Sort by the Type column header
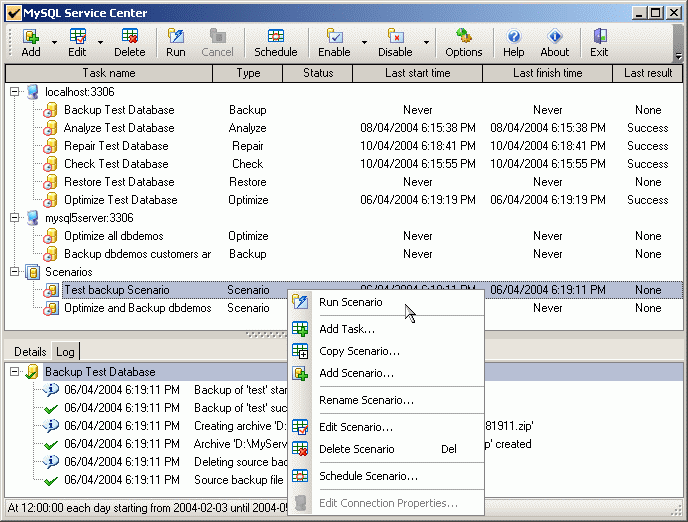Image resolution: width=688 pixels, height=522 pixels. 248,73
